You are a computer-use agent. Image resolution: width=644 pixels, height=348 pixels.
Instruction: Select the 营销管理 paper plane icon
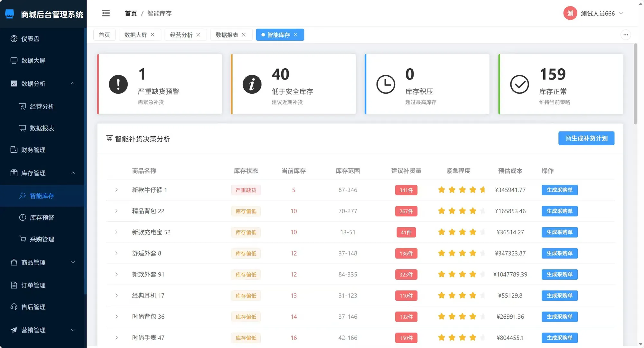point(14,330)
